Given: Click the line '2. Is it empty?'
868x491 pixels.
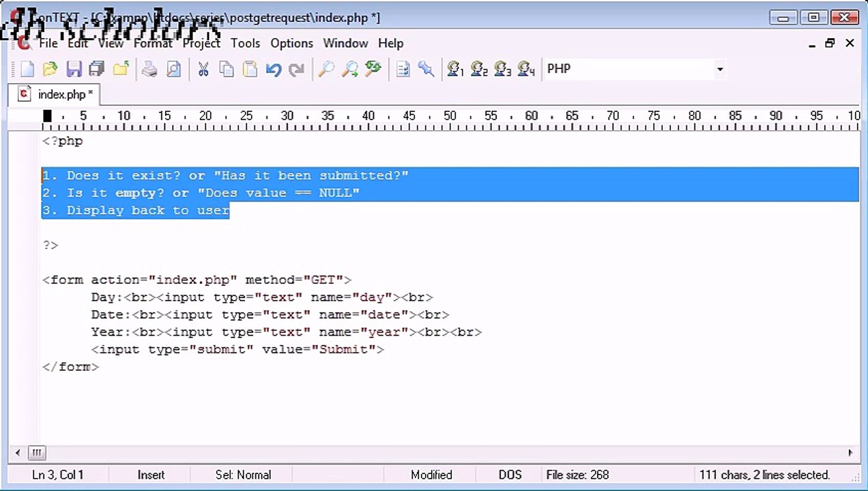Looking at the screenshot, I should coord(201,193).
